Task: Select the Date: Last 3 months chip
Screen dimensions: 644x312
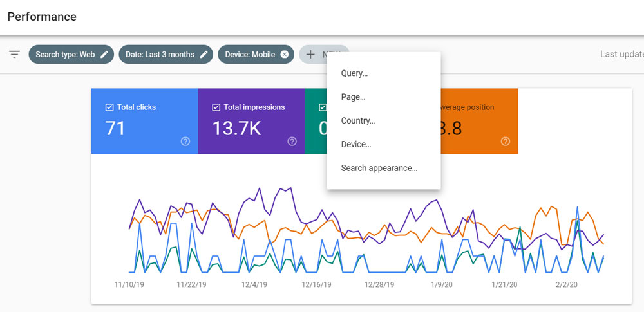Action: (x=166, y=54)
